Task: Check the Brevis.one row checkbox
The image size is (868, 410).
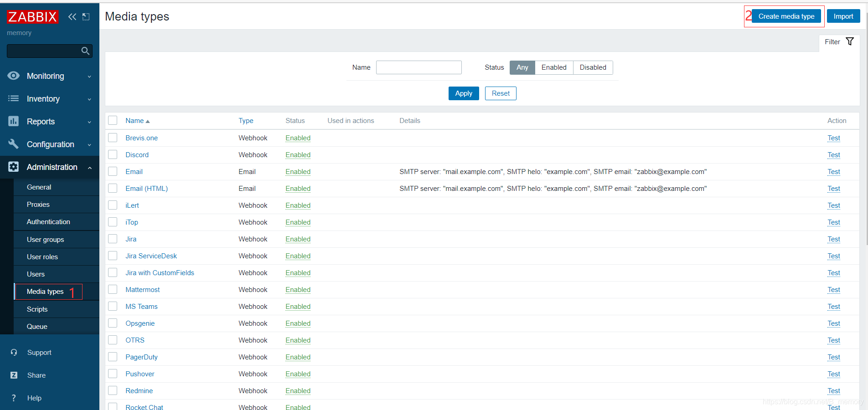Action: (113, 138)
